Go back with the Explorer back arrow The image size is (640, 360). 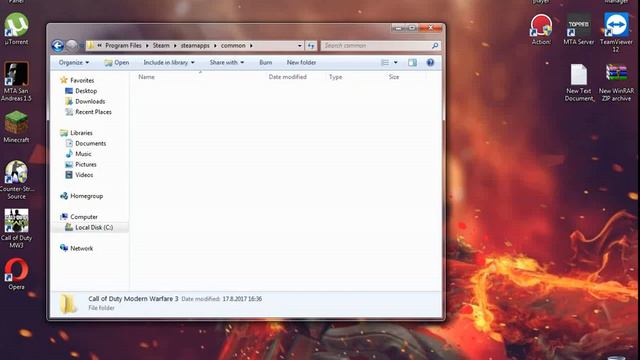tap(58, 46)
